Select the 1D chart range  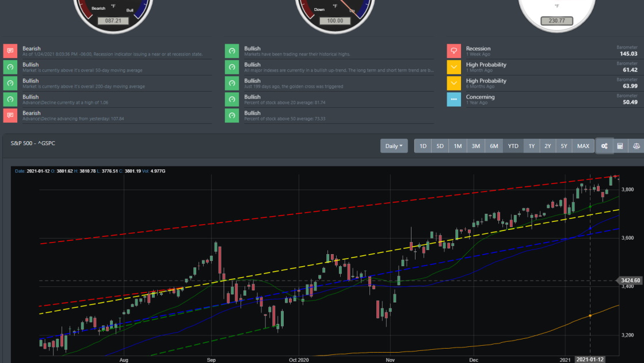click(423, 146)
